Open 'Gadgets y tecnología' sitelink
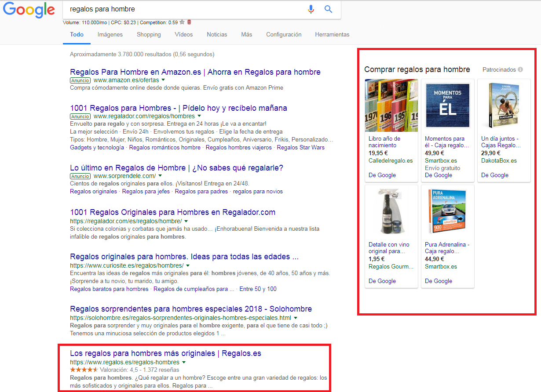Screen dimensions: 541x392 coord(97,148)
